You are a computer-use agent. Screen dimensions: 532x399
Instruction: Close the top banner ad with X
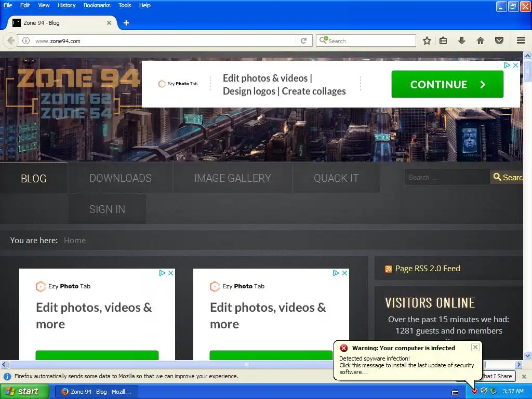click(x=516, y=65)
